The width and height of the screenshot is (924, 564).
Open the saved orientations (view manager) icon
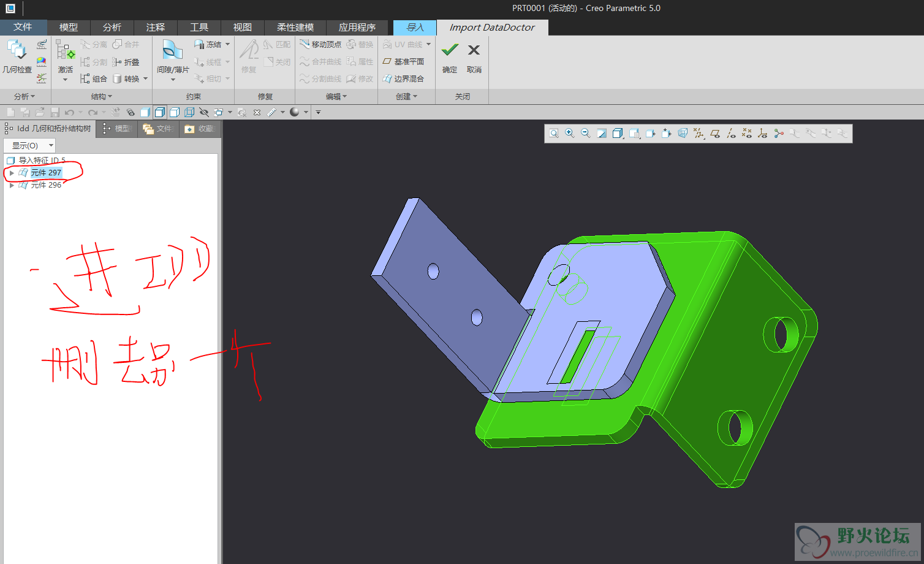[x=634, y=133]
